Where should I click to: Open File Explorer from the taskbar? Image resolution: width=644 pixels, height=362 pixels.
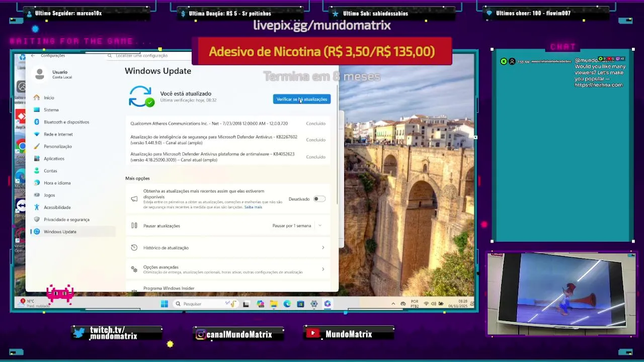click(x=273, y=304)
